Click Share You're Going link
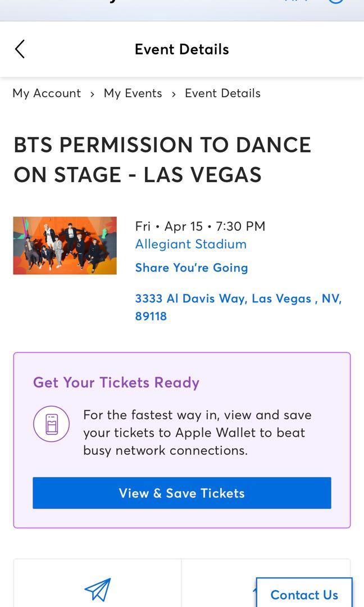 191,268
